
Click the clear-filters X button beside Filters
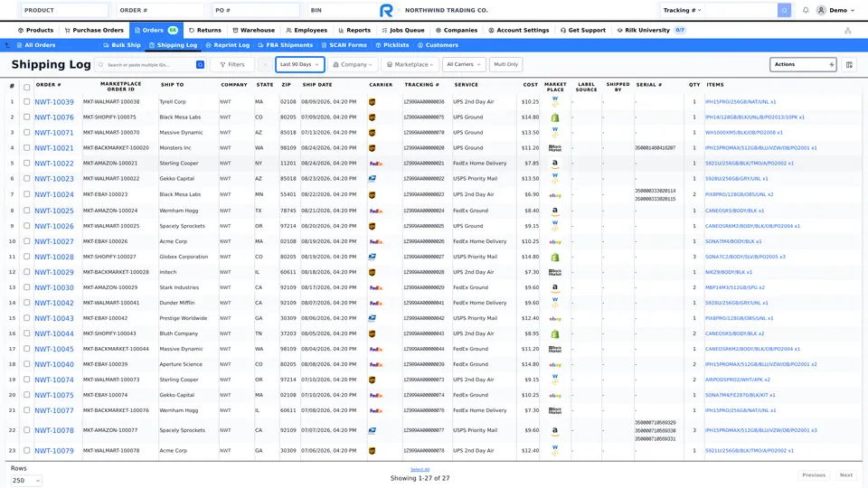[x=265, y=65]
